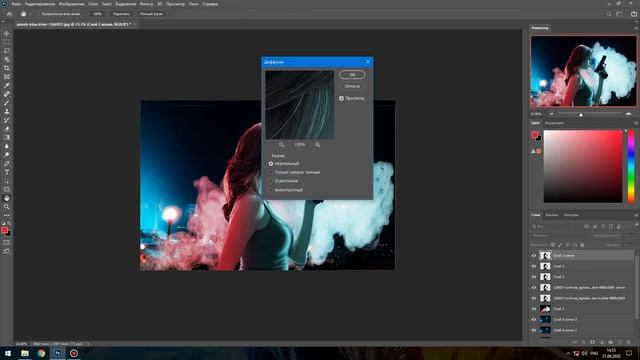Open the Фильтр menu
This screenshot has height=360, width=640.
tap(146, 4)
